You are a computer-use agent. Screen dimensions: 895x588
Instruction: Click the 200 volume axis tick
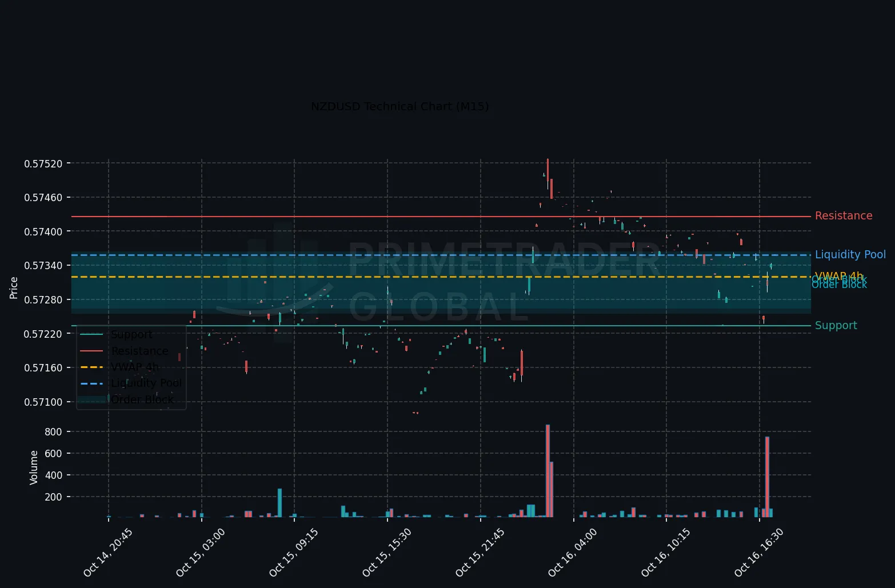53,497
